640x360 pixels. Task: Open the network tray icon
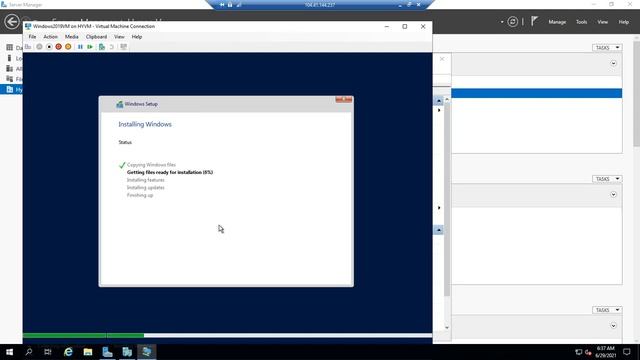click(x=578, y=352)
